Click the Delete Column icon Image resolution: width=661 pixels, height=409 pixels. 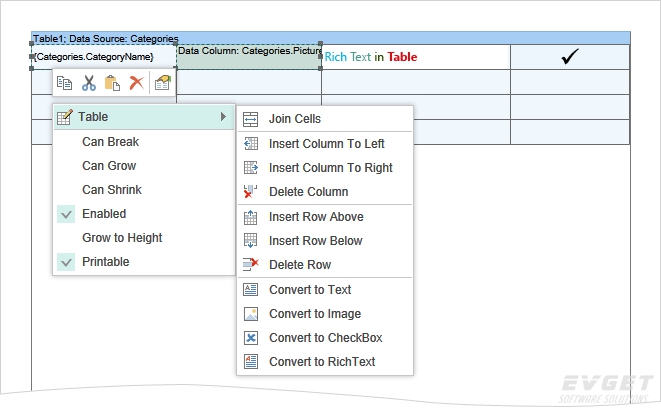click(250, 191)
